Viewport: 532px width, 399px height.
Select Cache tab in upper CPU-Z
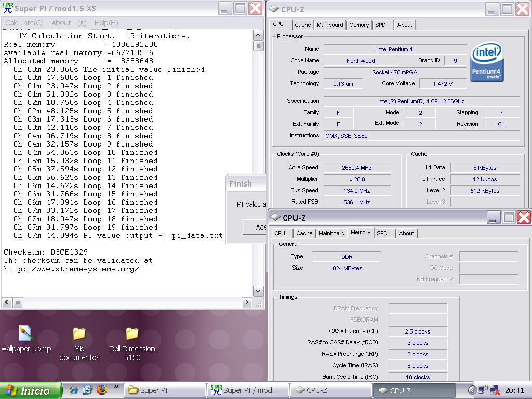(303, 25)
